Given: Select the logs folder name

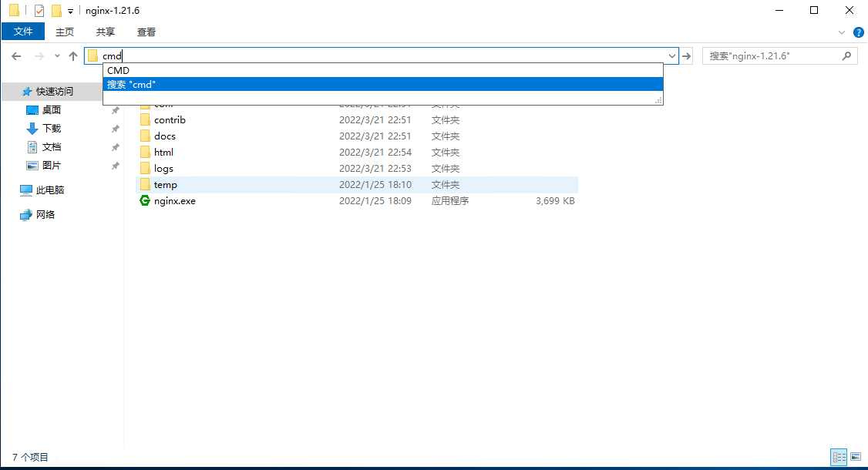Looking at the screenshot, I should pyautogui.click(x=164, y=168).
